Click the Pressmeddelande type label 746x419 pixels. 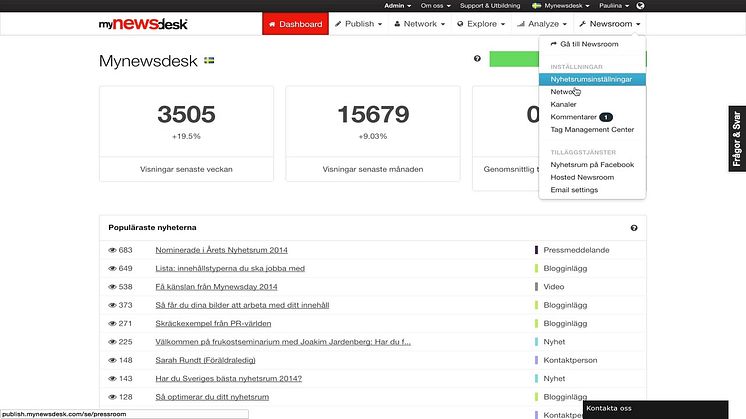coord(576,250)
